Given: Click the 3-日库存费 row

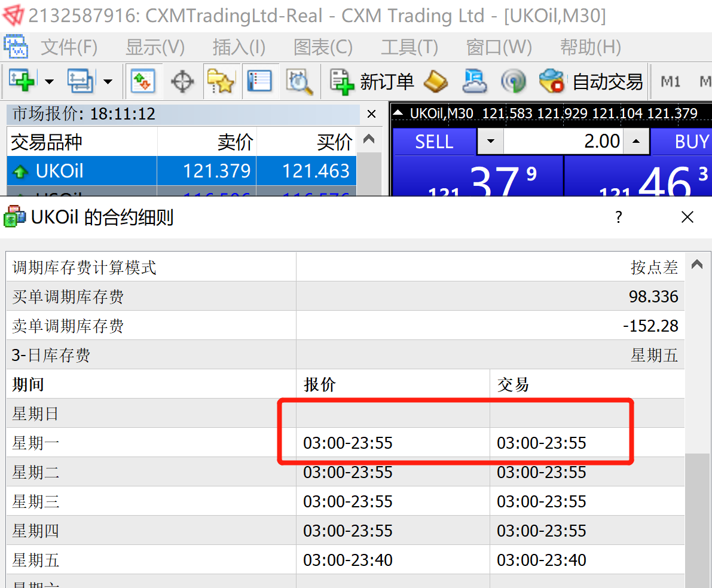Looking at the screenshot, I should point(345,354).
